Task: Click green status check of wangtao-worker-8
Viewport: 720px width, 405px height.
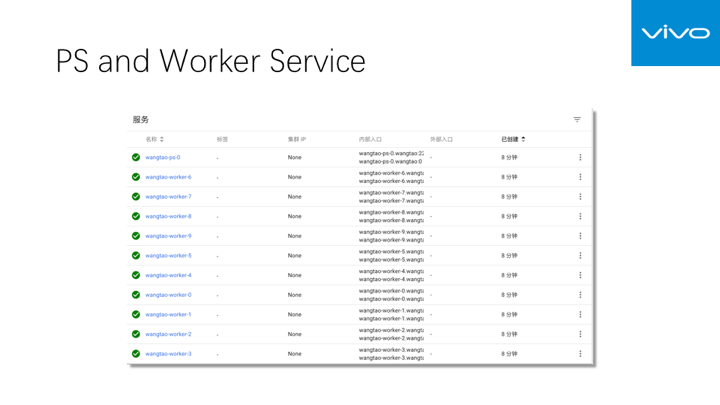Action: tap(136, 216)
